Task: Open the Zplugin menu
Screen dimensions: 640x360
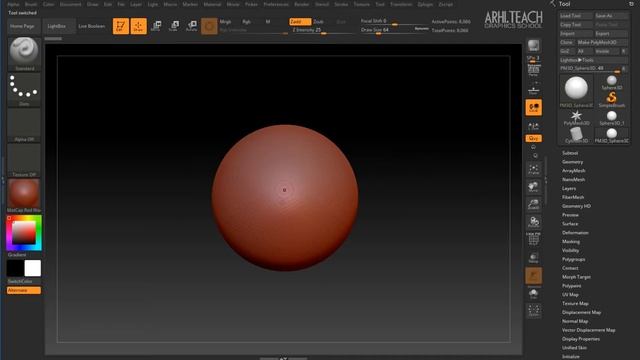Action: click(x=425, y=4)
